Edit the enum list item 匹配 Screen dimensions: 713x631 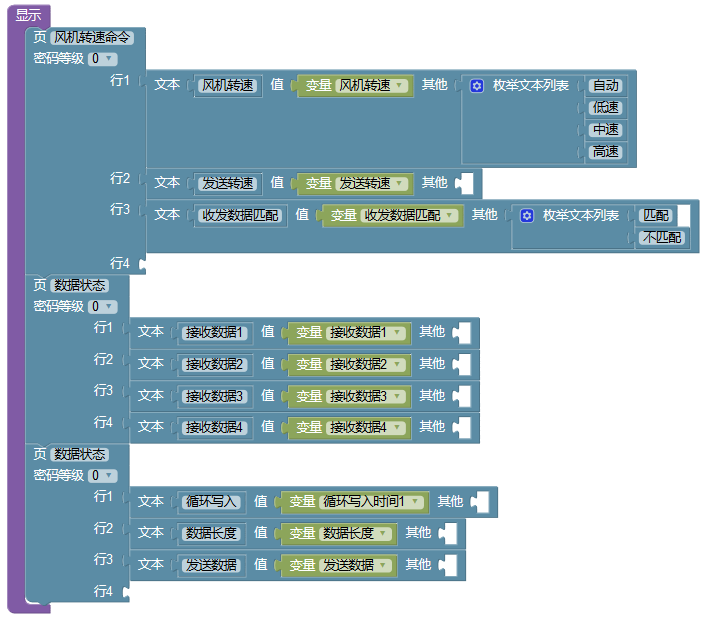656,215
